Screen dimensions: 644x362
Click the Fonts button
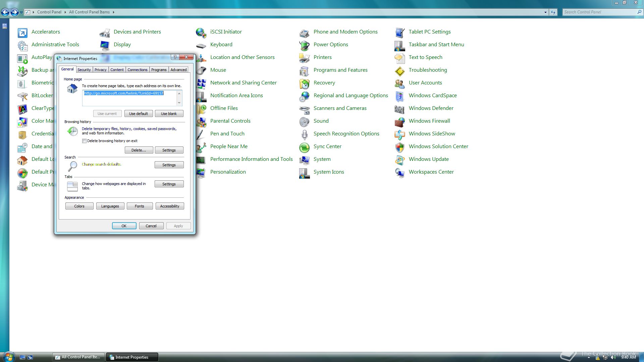tap(140, 206)
